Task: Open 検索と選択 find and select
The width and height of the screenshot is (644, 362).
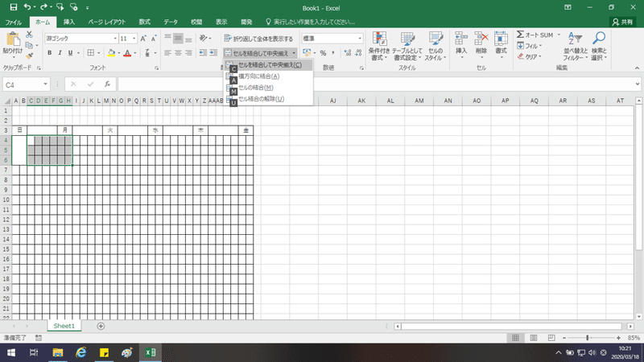Action: pos(599,47)
